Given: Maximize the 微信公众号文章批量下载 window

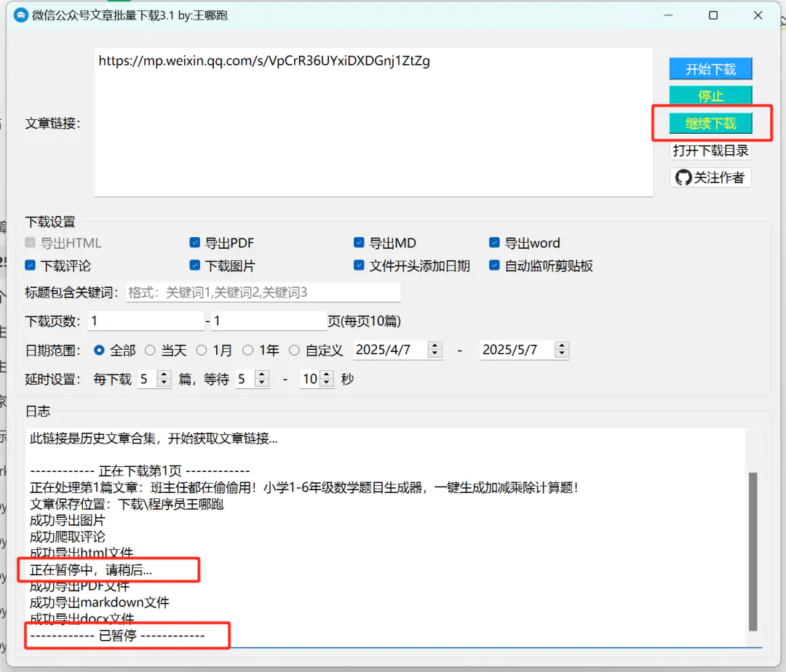Looking at the screenshot, I should click(x=713, y=15).
